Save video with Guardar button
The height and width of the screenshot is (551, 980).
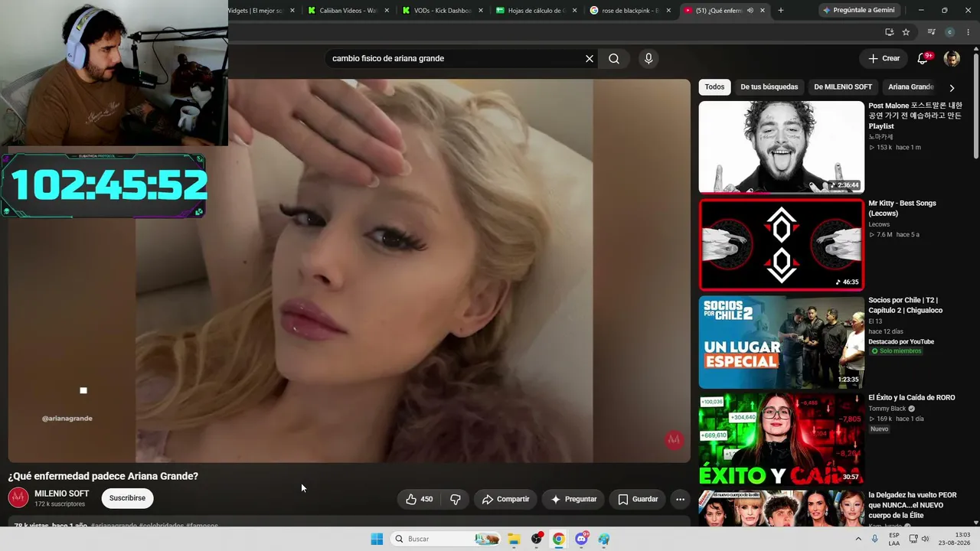click(638, 499)
